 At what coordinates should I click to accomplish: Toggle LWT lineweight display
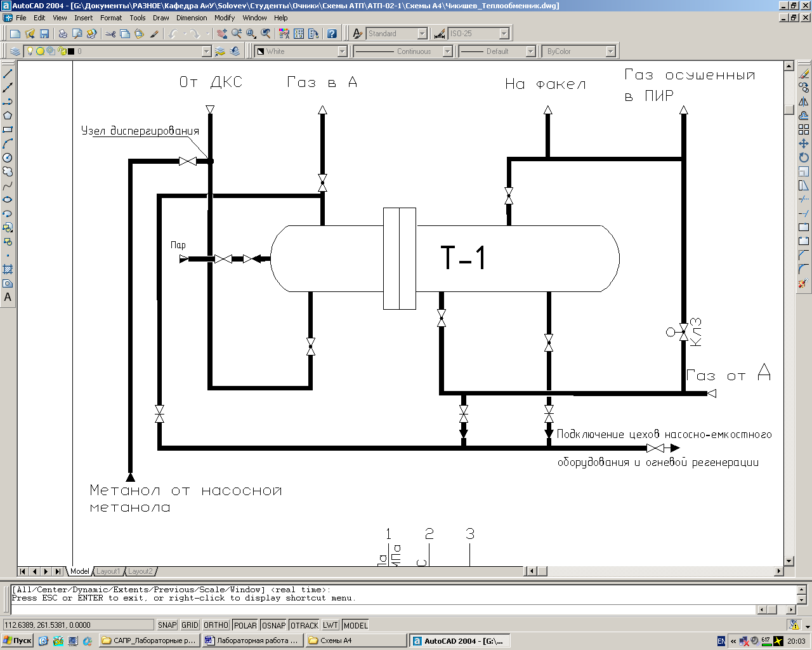pos(331,625)
